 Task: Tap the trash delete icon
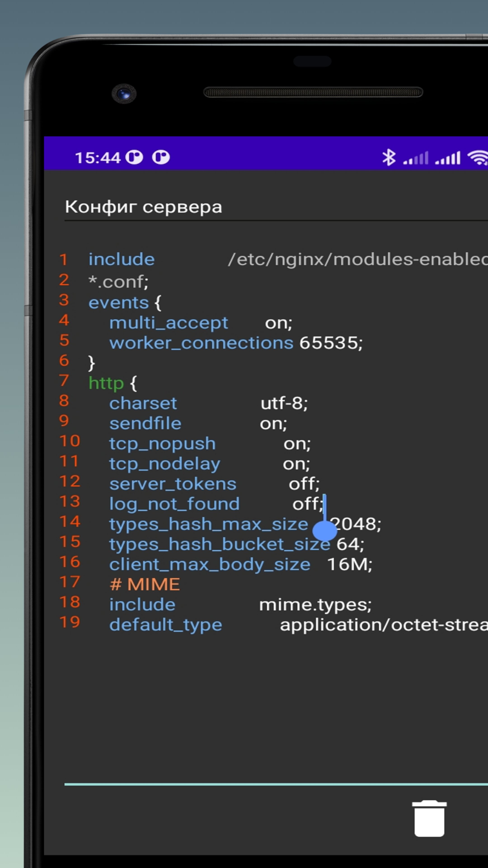(x=429, y=818)
